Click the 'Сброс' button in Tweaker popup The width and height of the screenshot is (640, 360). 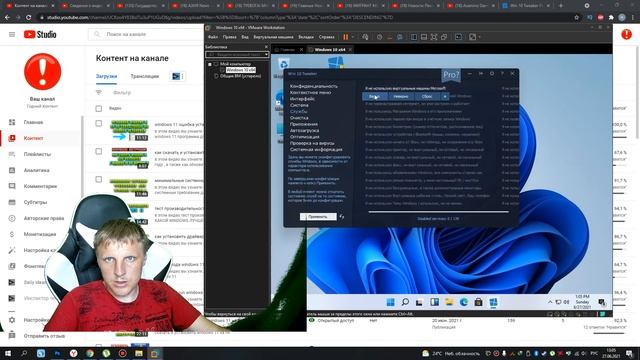(x=427, y=96)
